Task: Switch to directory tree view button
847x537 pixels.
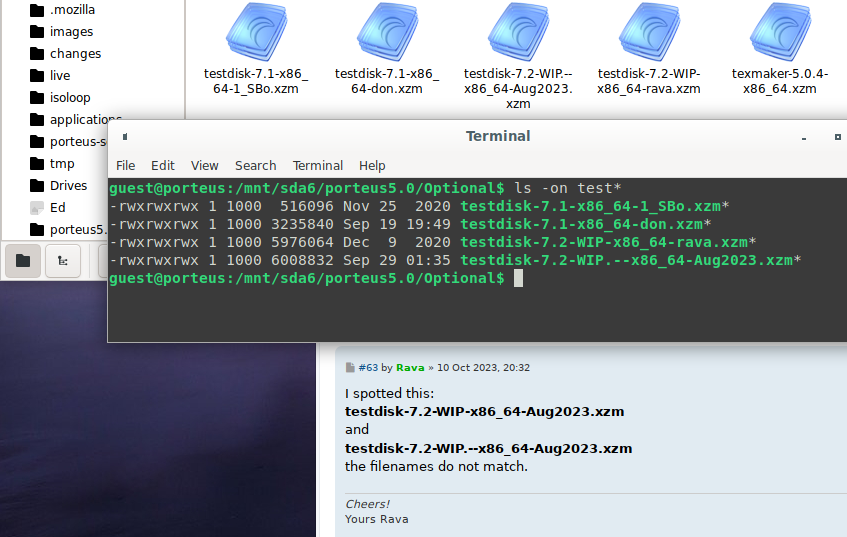Action: click(63, 261)
